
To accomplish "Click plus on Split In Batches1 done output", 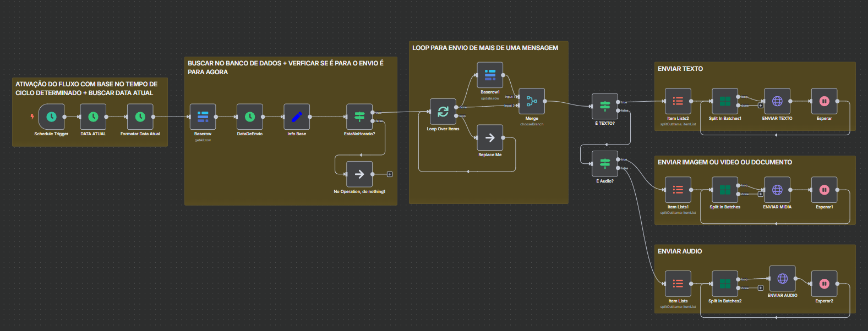I will click(x=761, y=106).
